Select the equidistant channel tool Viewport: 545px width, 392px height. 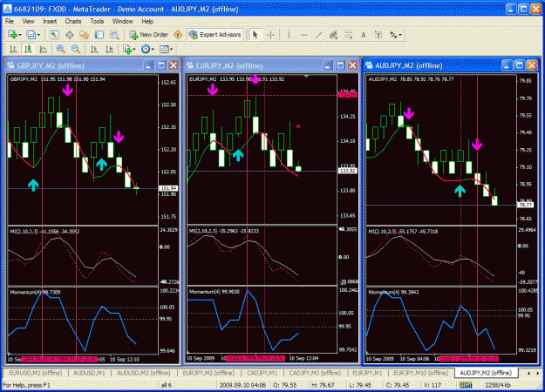[x=333, y=35]
